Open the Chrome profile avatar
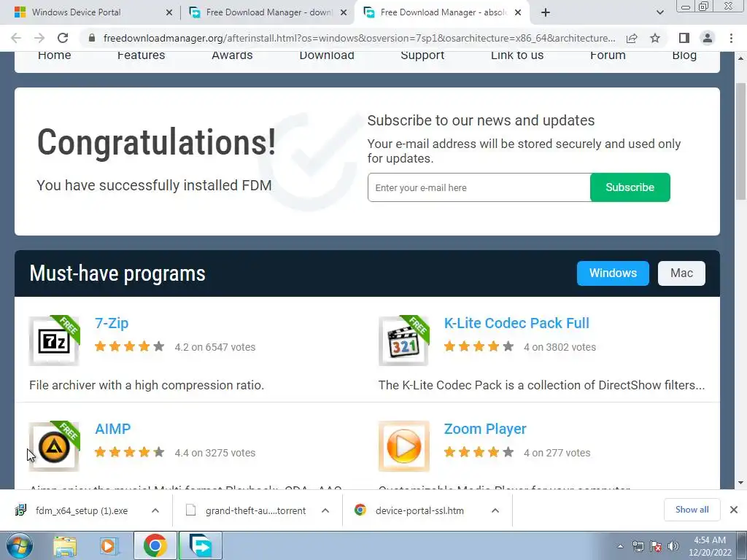 point(708,38)
